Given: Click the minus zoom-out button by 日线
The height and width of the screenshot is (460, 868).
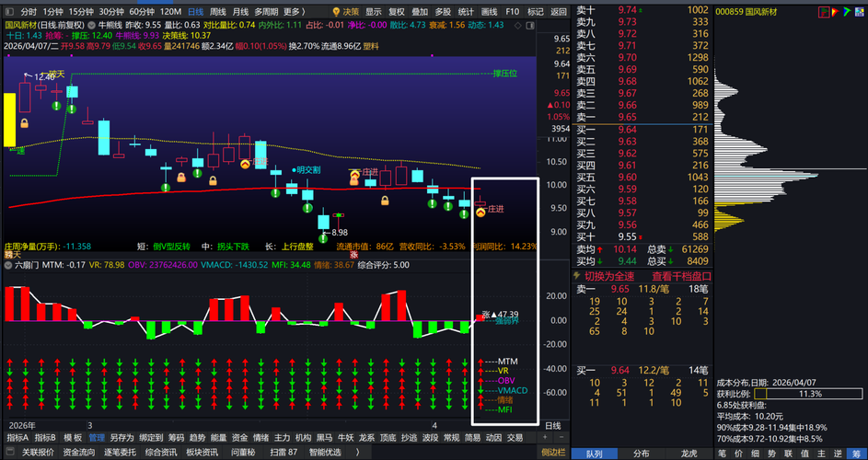Looking at the screenshot, I should [x=560, y=438].
